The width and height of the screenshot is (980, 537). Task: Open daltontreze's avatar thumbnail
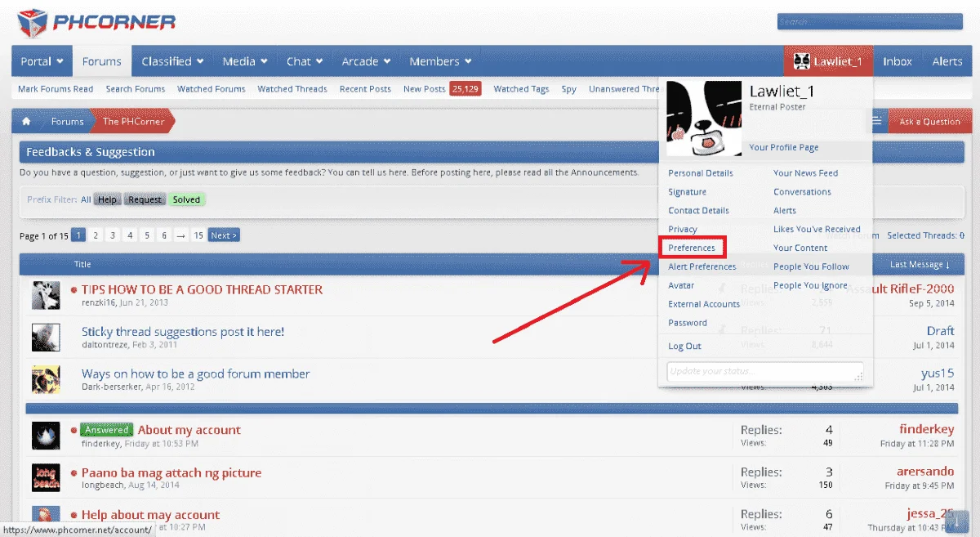46,338
